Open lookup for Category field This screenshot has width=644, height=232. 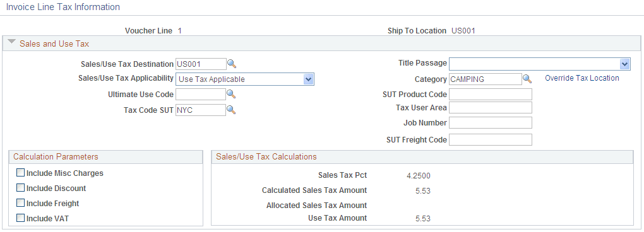[527, 79]
